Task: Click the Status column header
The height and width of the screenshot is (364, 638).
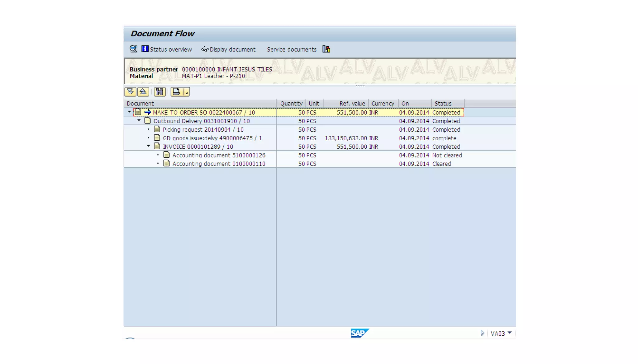Action: 443,104
